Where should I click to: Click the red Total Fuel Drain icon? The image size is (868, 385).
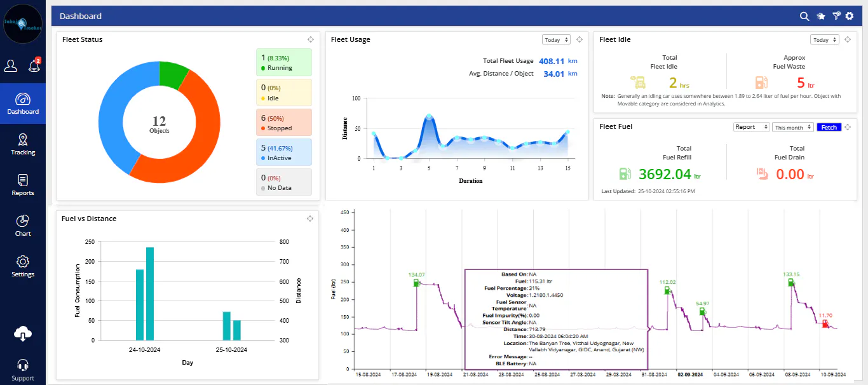[763, 173]
